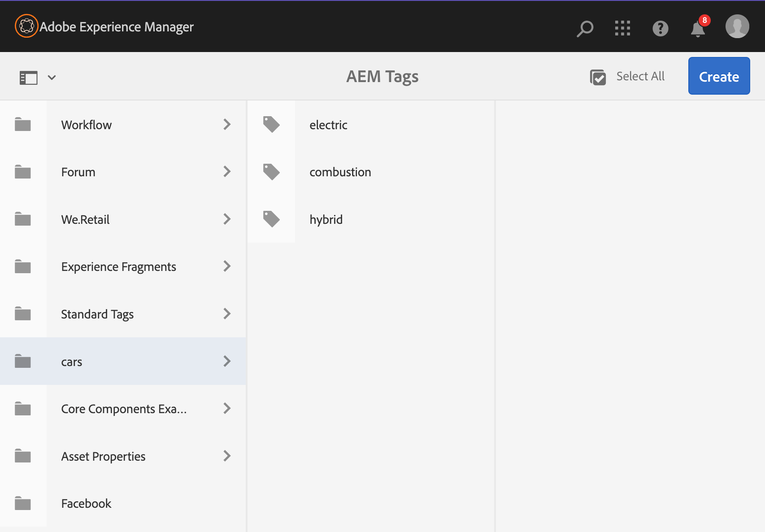
Task: Open the solutions grid switcher icon
Action: 622,28
